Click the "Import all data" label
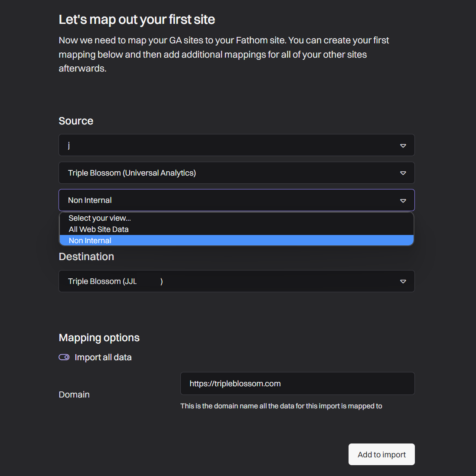This screenshot has height=476, width=476. pyautogui.click(x=103, y=357)
